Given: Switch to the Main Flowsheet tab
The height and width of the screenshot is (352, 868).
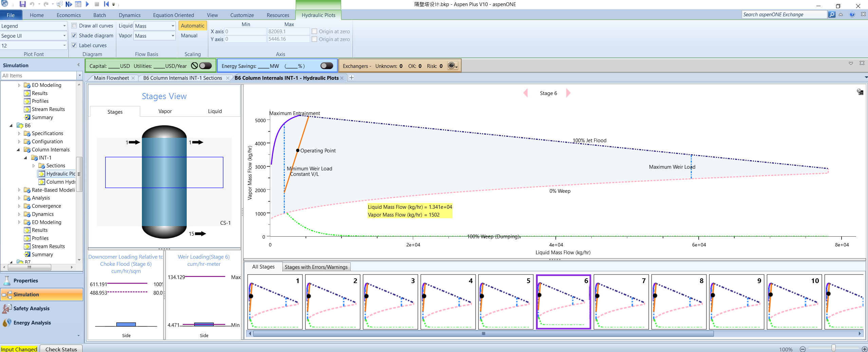Looking at the screenshot, I should tap(111, 78).
